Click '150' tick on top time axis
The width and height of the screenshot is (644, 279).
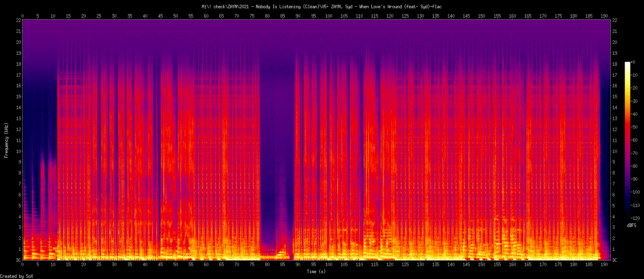point(482,16)
